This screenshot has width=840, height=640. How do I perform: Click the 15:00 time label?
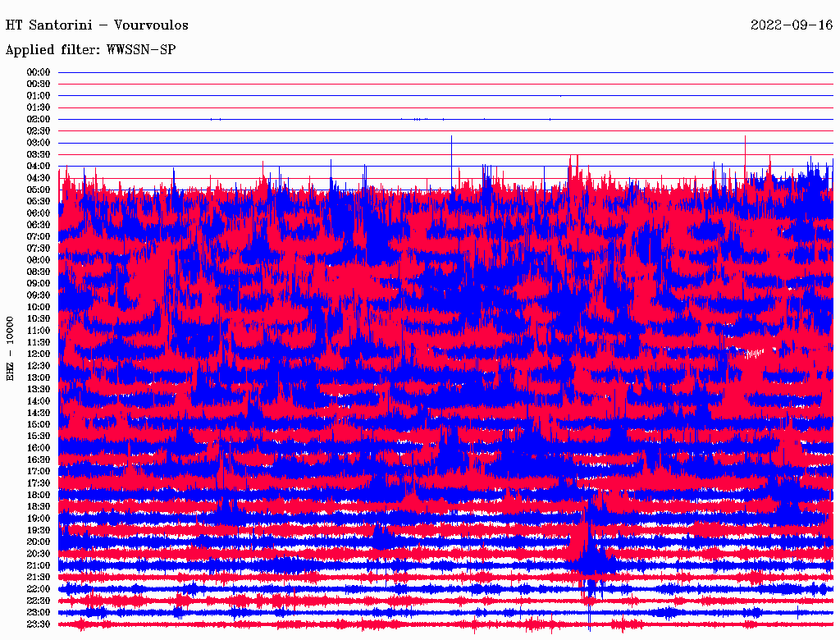[x=38, y=424]
